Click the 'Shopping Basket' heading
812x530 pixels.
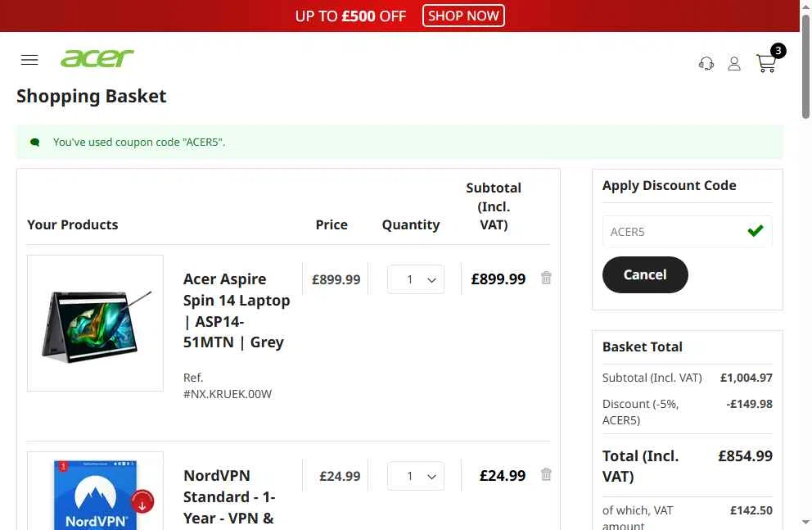tap(91, 97)
